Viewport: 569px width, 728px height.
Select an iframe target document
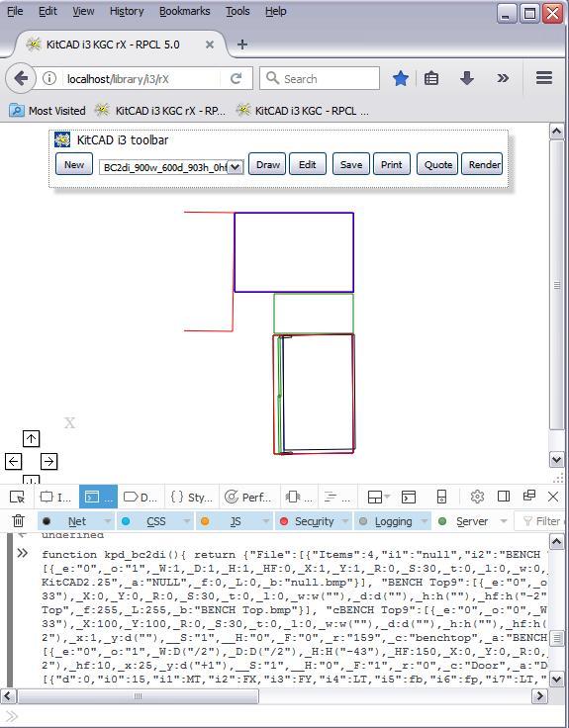378,497
